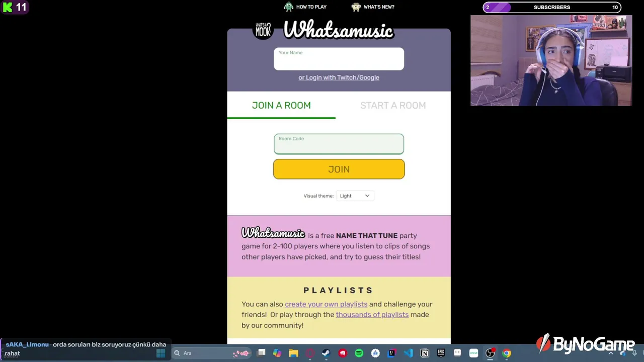The image size is (644, 362).
Task: Focus the Your Name input field
Action: click(339, 59)
